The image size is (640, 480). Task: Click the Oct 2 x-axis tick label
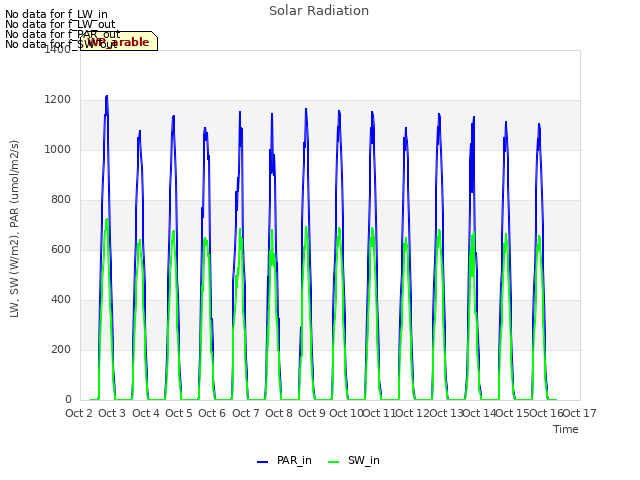click(79, 413)
